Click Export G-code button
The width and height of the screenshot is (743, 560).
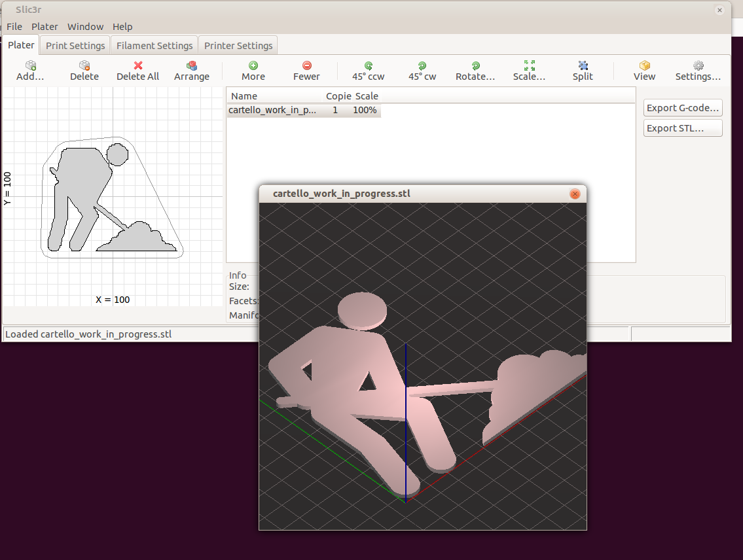click(x=683, y=108)
